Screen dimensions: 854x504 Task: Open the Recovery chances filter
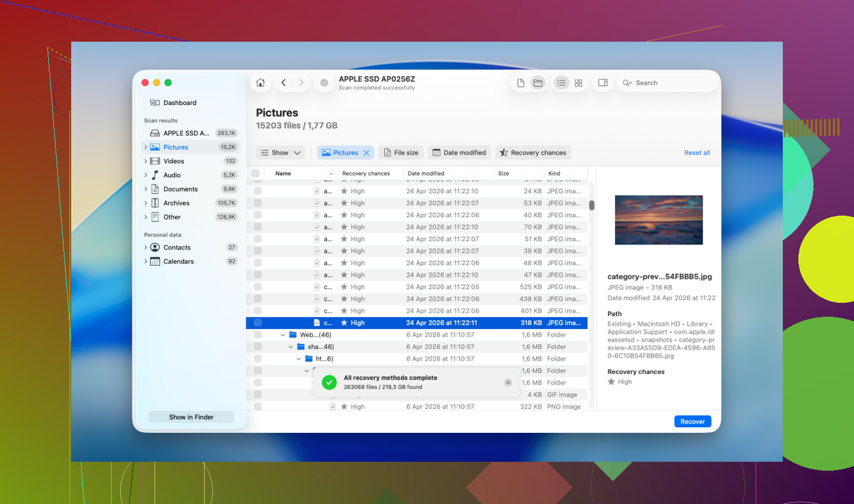coord(533,153)
